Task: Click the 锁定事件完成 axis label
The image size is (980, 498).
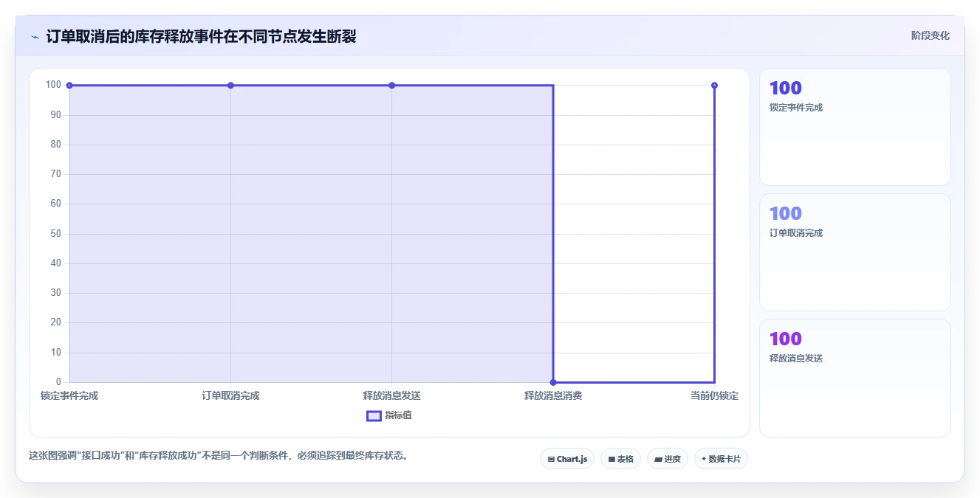Action: pos(69,396)
